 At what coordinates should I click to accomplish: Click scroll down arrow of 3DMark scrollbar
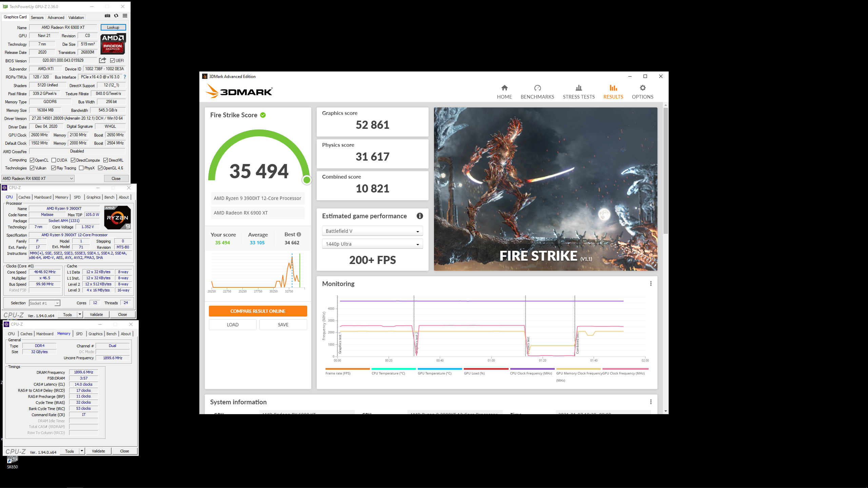(x=666, y=411)
